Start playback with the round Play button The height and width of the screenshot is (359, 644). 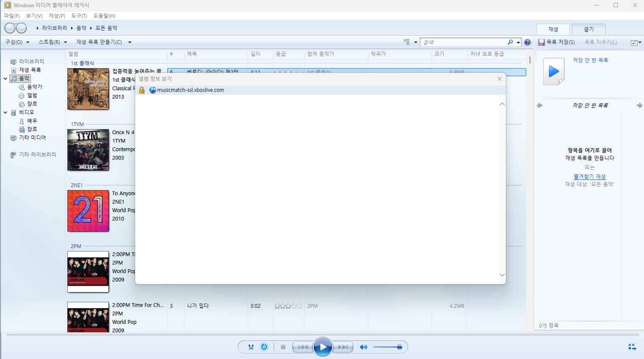point(323,347)
